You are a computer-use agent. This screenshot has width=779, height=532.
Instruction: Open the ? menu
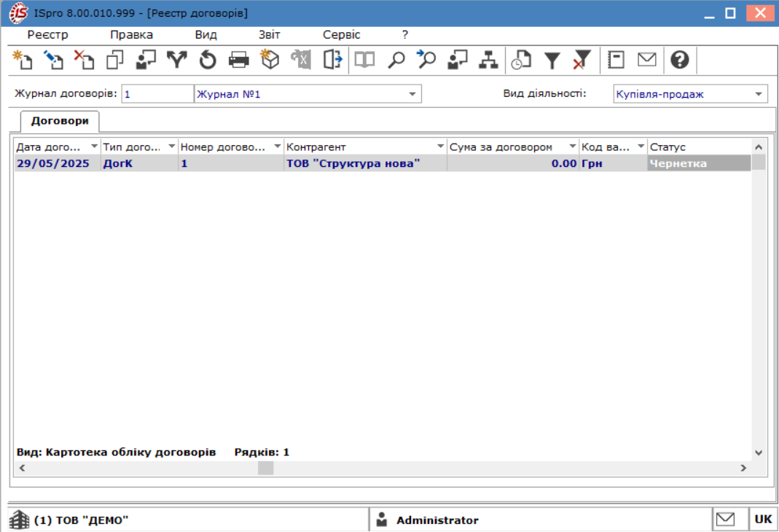tap(405, 35)
